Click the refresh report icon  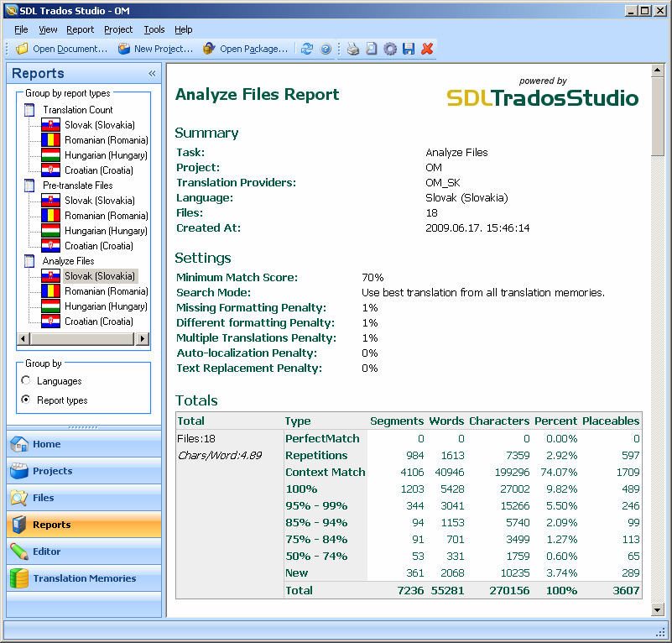click(307, 49)
